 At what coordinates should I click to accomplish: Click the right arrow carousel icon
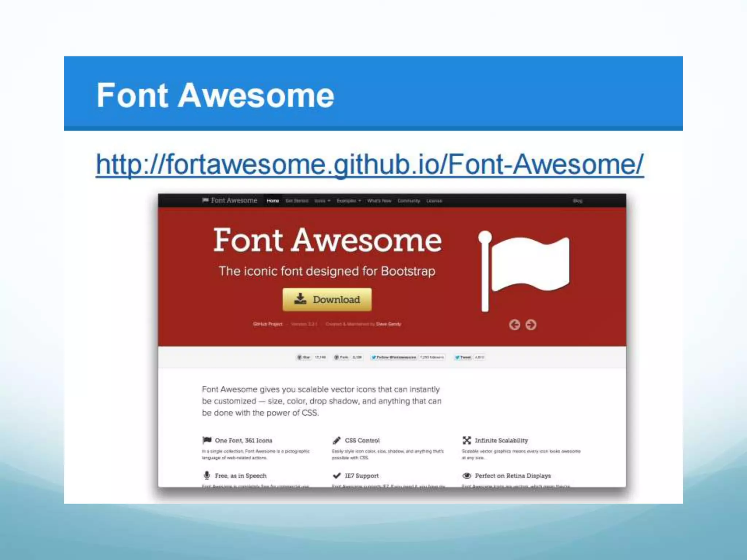coord(531,324)
